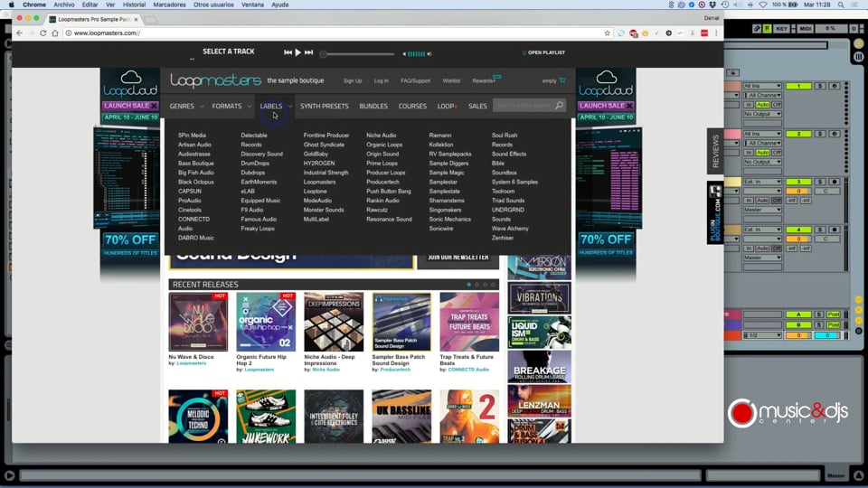
Task: Bookmark the page with the star icon
Action: tap(608, 33)
